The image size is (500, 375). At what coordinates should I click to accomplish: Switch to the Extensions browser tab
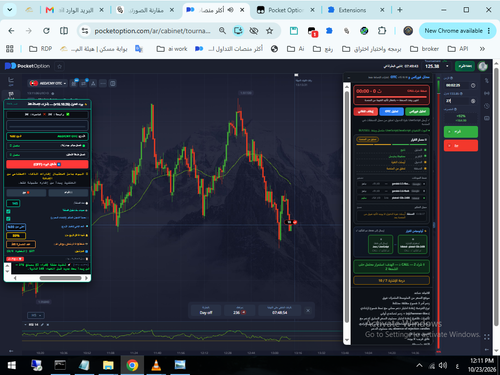point(356,10)
